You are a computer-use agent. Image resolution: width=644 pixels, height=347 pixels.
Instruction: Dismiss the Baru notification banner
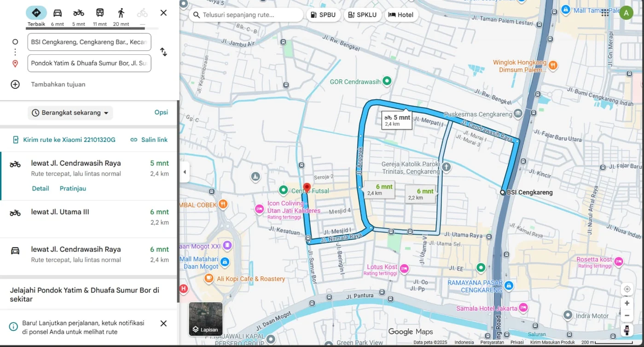click(x=163, y=323)
